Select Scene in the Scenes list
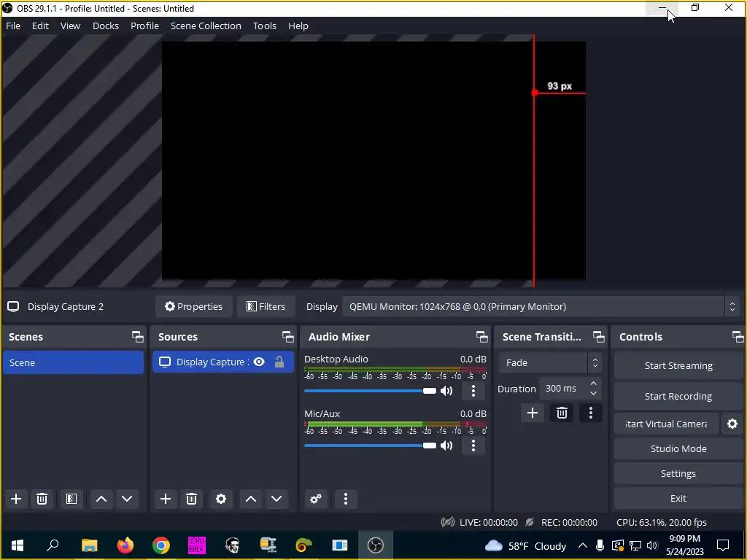 click(74, 362)
